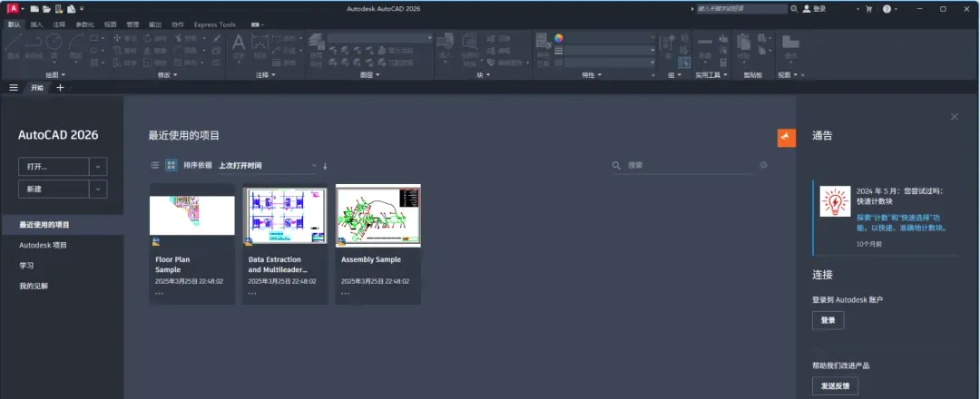980x399 pixels.
Task: Expand the 绘图 panel
Action: 55,75
